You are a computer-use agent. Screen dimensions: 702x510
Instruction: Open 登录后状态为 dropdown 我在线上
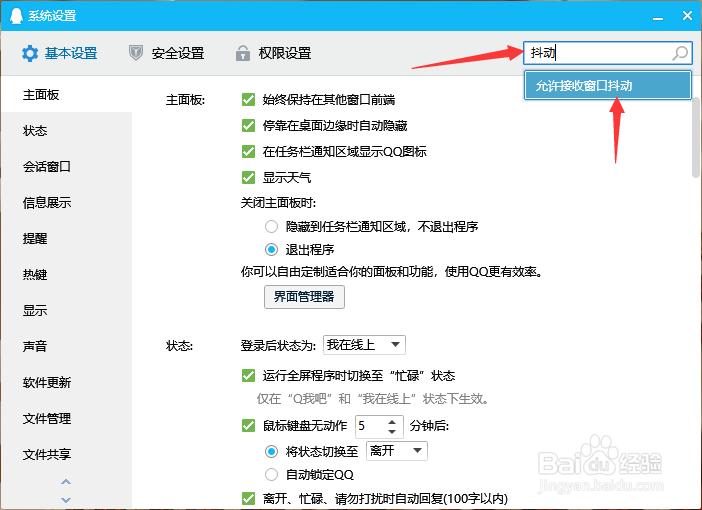[364, 345]
